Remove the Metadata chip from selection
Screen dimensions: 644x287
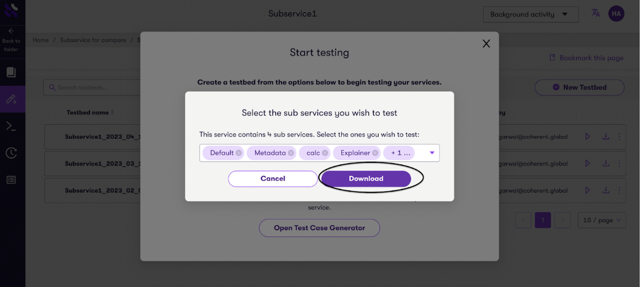290,153
